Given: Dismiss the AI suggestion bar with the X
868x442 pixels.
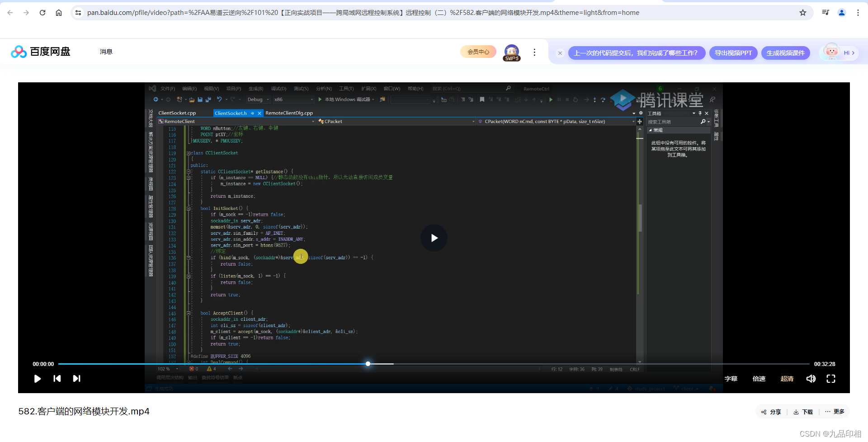Looking at the screenshot, I should coord(560,53).
